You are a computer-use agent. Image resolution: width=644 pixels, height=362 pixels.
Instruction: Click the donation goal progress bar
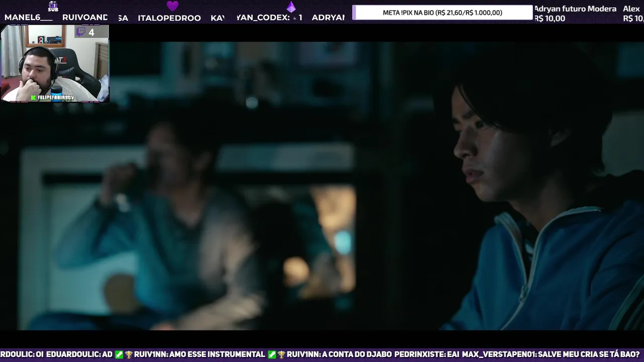(x=442, y=13)
